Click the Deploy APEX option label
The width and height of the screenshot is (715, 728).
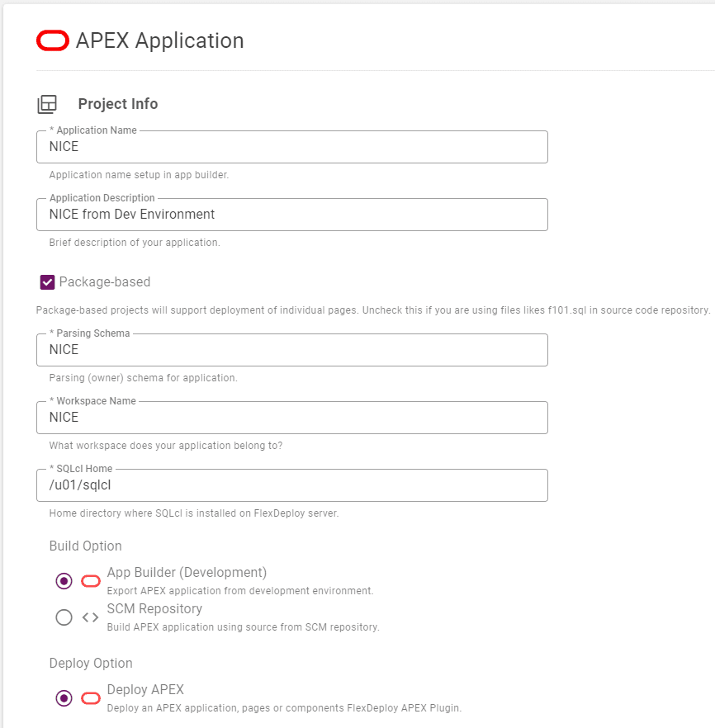coord(145,689)
